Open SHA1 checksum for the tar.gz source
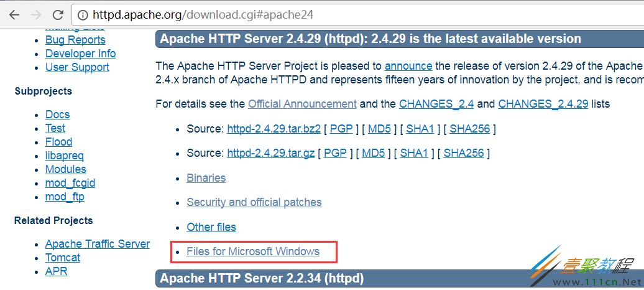 415,154
